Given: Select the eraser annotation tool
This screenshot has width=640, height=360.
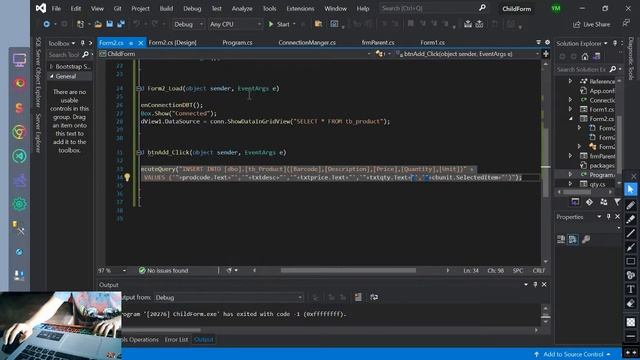Looking at the screenshot, I should point(631,303).
